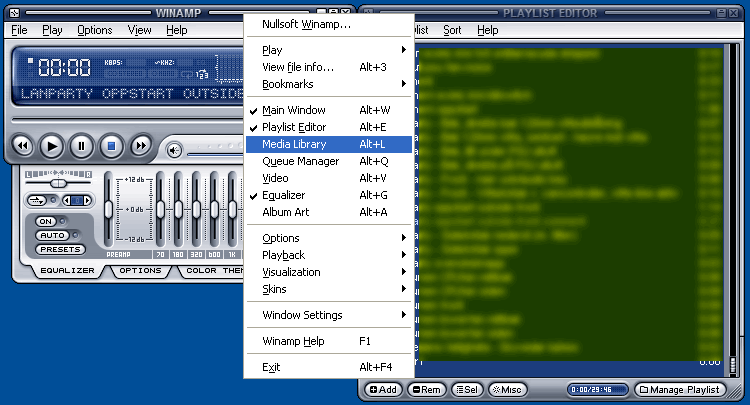Viewport: 750px width, 405px height.
Task: Expand the Play submenu in the popup
Action: (x=329, y=50)
